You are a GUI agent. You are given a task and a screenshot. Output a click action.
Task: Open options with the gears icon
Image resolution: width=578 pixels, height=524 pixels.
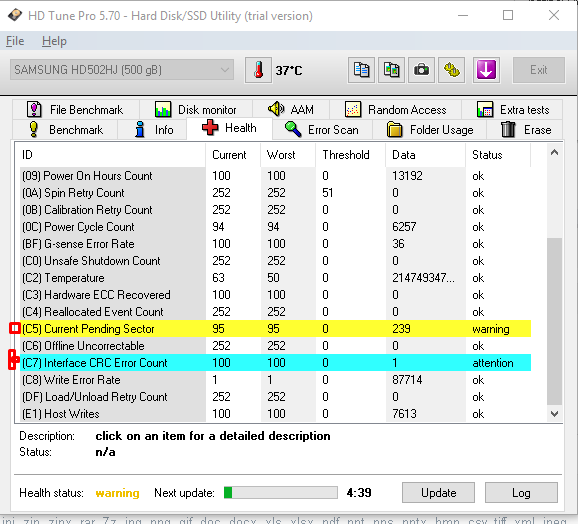click(x=452, y=70)
